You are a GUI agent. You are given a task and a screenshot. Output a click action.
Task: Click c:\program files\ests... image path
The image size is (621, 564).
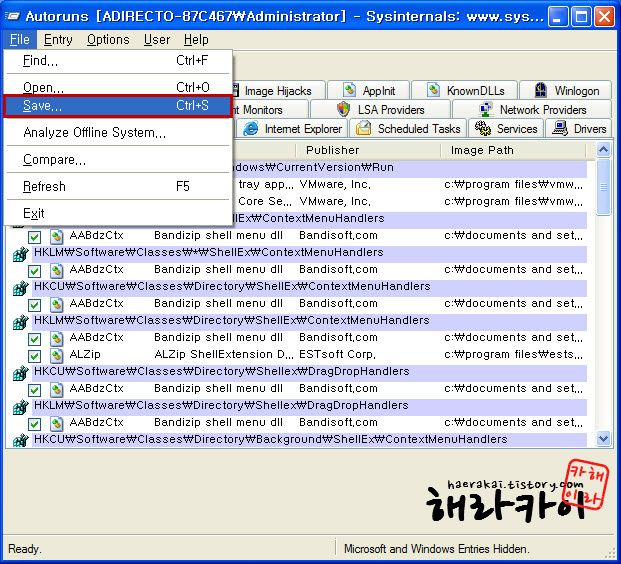pyautogui.click(x=513, y=354)
